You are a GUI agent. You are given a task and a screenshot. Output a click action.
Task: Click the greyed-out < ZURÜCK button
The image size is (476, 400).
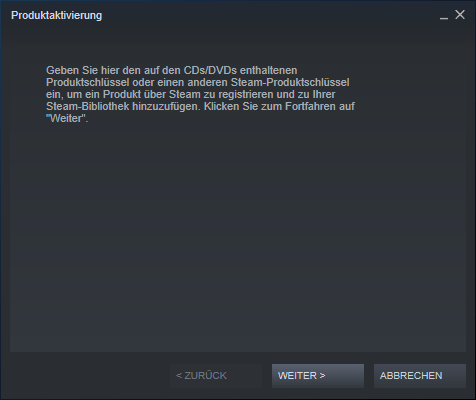pyautogui.click(x=216, y=376)
